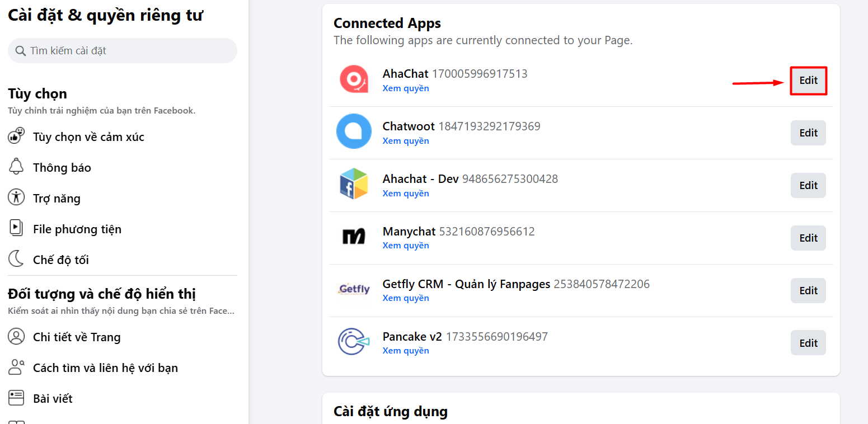This screenshot has width=868, height=424.
Task: View permissions (Xem quyền) for Ahachat - Dev
Action: tap(406, 194)
